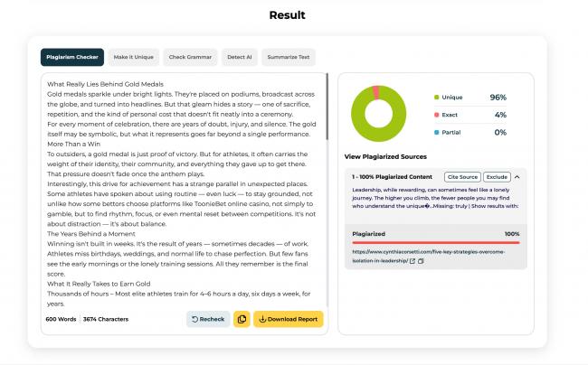Image resolution: width=588 pixels, height=365 pixels.
Task: Open the Check Grammar tab
Action: (190, 57)
